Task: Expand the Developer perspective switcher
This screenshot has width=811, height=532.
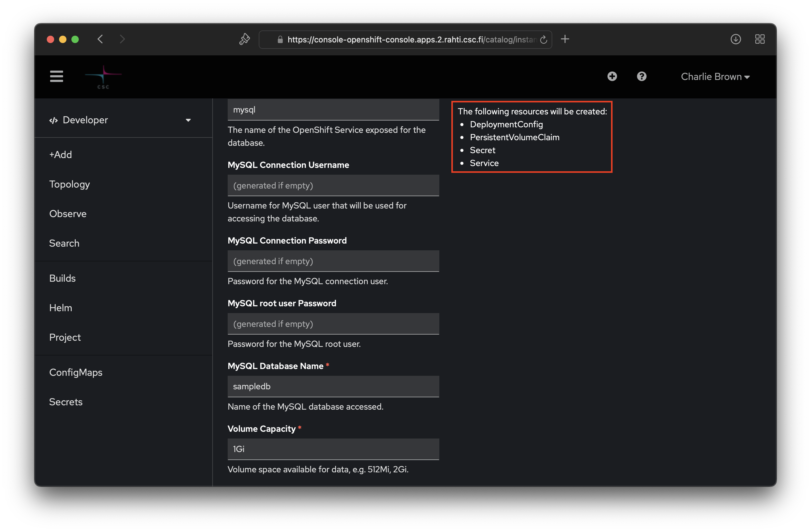Action: point(120,120)
